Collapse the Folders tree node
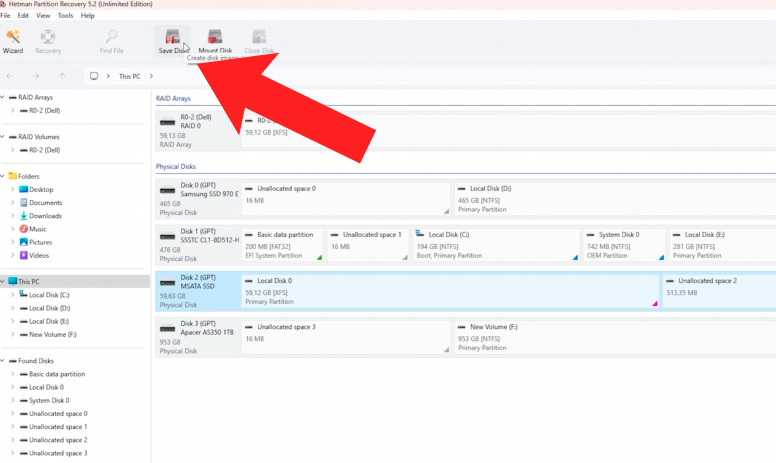This screenshot has width=776, height=463. click(x=2, y=176)
